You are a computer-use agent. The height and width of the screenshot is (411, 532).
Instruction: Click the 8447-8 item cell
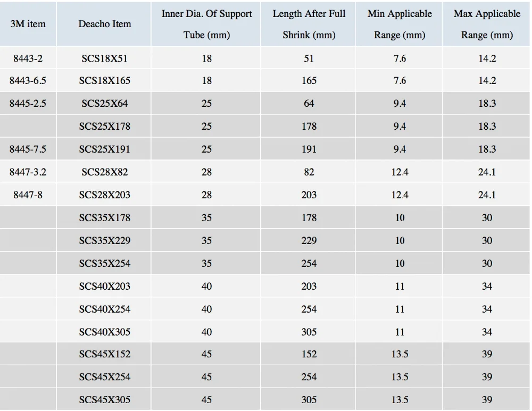(28, 195)
